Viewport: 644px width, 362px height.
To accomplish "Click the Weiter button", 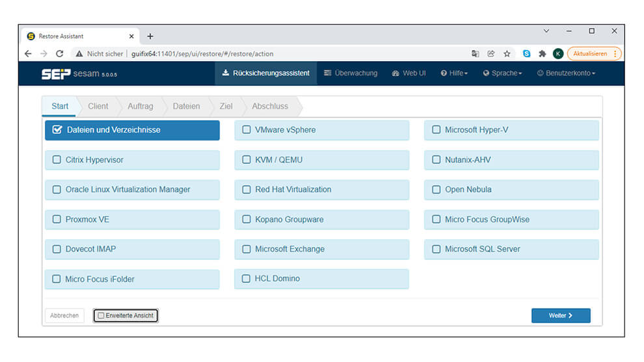I will pos(560,316).
